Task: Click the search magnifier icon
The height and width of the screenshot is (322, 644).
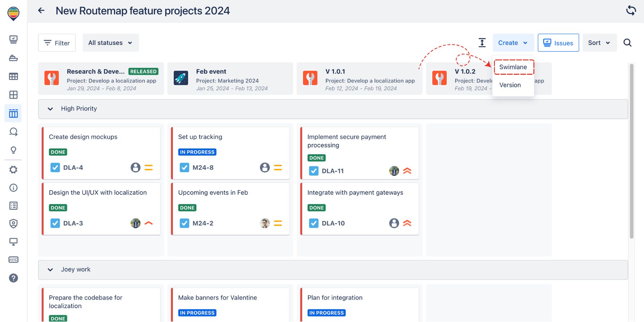Action: pyautogui.click(x=627, y=43)
